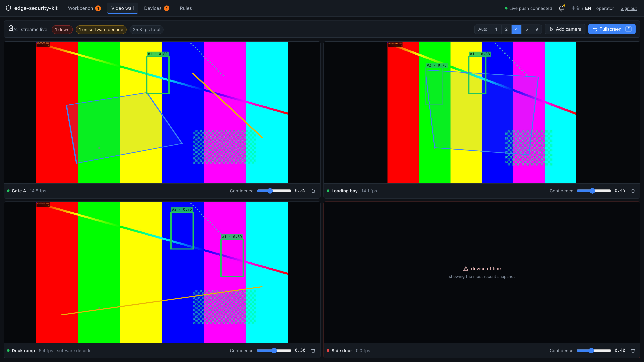Click the Sign out link
The image size is (644, 362).
pyautogui.click(x=628, y=8)
